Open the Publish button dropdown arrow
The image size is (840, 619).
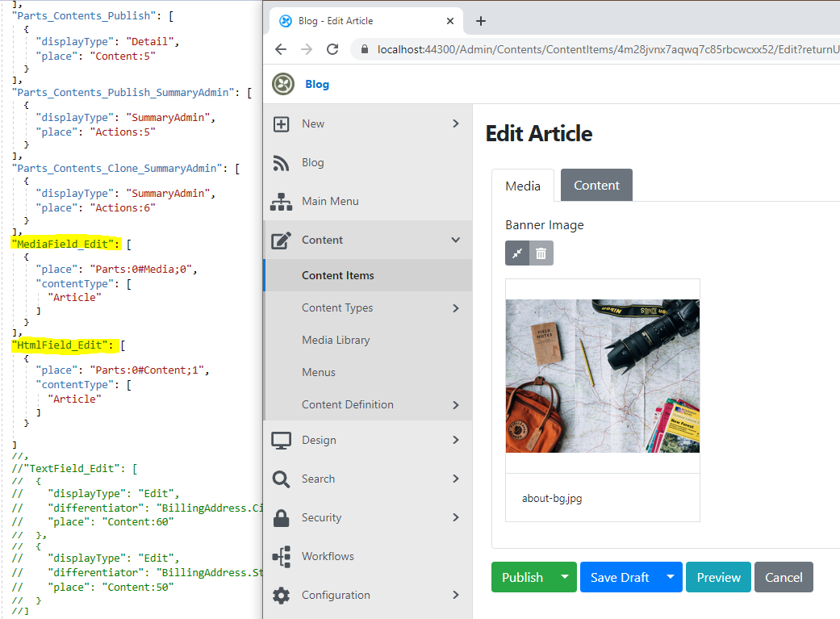point(565,577)
